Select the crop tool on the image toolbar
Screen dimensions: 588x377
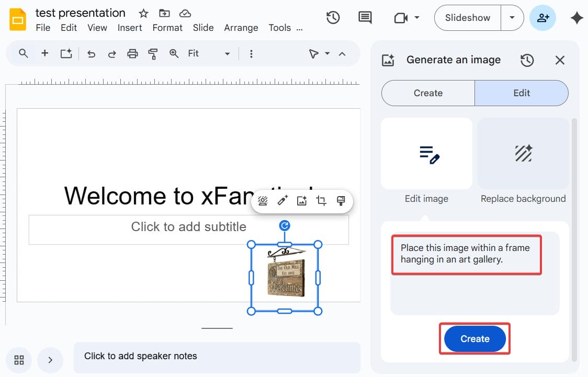click(x=321, y=201)
